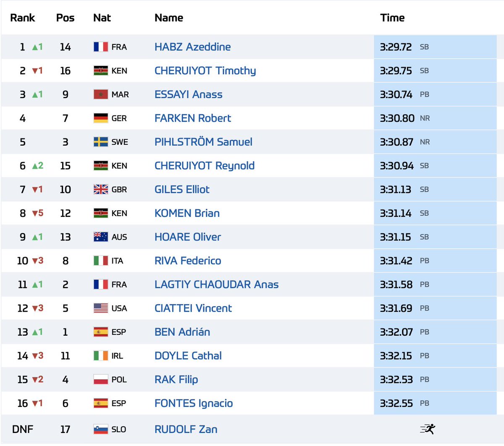Click the French flag in LAGTIY CHAOUDAR's row

pos(101,284)
